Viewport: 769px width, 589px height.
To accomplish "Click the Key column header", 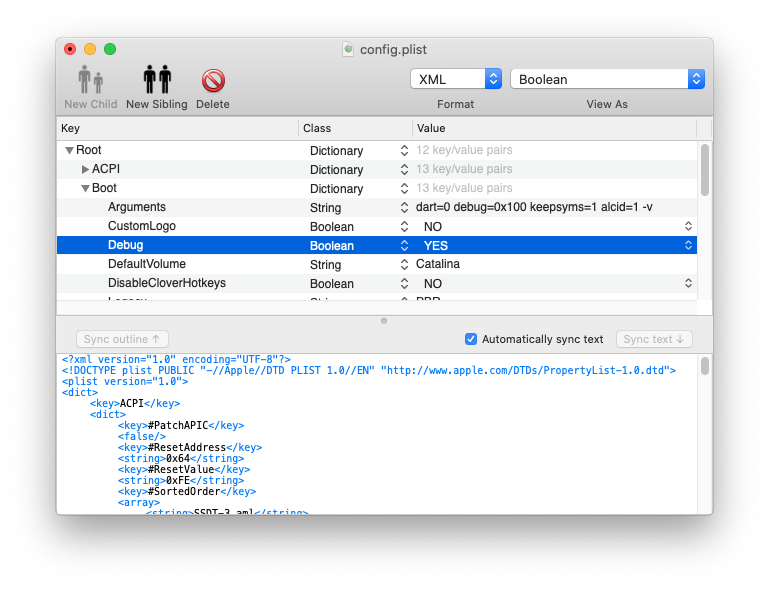I will click(x=178, y=128).
